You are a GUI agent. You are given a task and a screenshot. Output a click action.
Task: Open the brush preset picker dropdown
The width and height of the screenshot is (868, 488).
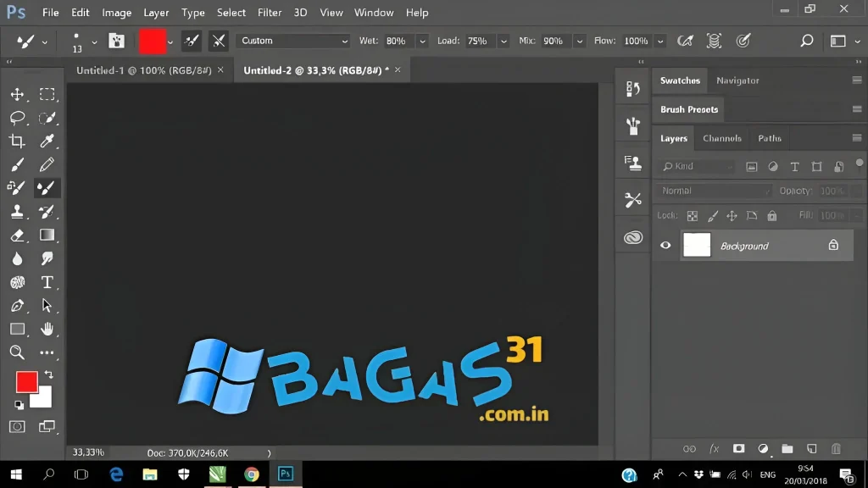(x=94, y=42)
